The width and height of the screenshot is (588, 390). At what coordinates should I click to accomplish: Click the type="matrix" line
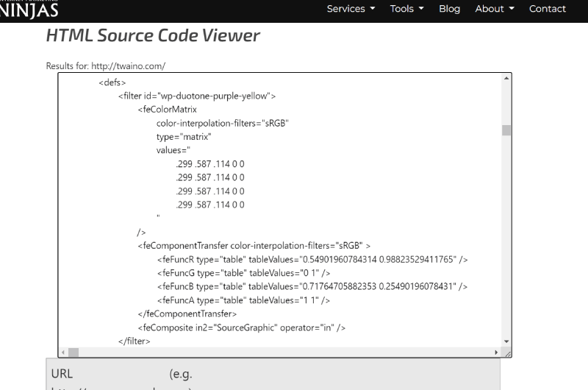coord(184,137)
